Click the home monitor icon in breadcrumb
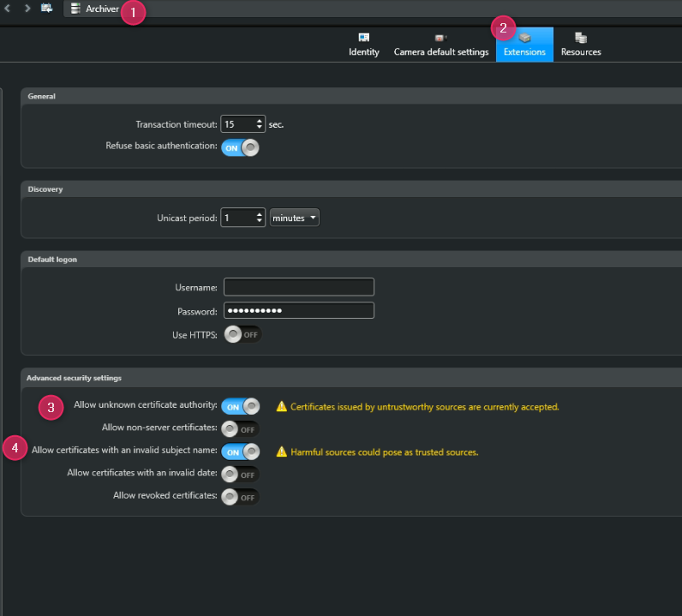682x616 pixels. pyautogui.click(x=47, y=8)
